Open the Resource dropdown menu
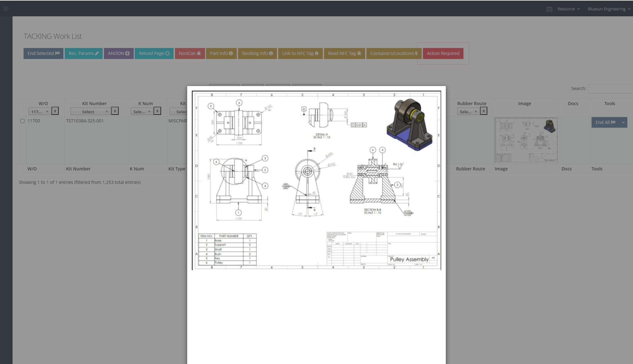This screenshot has height=364, width=633. [568, 9]
